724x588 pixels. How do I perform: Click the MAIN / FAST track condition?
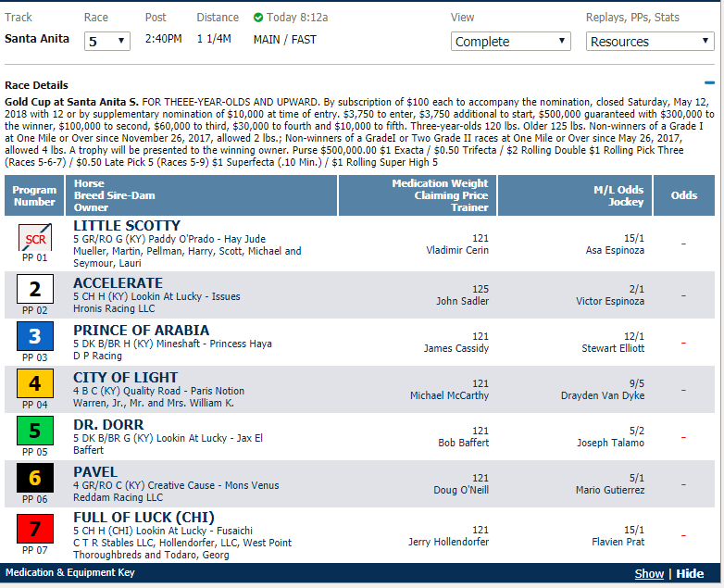coord(285,40)
